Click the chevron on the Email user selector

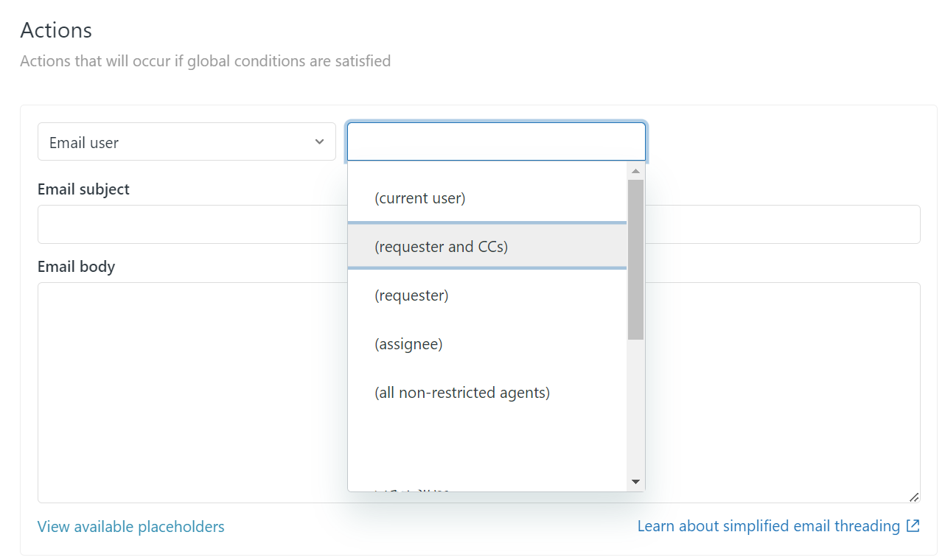pos(319,141)
